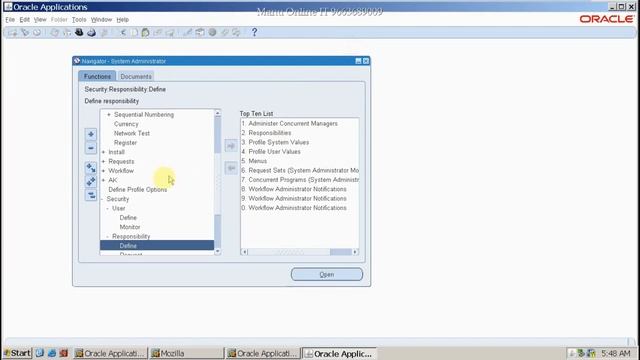This screenshot has width=640, height=360.
Task: Expand the Install tree node
Action: coord(103,152)
